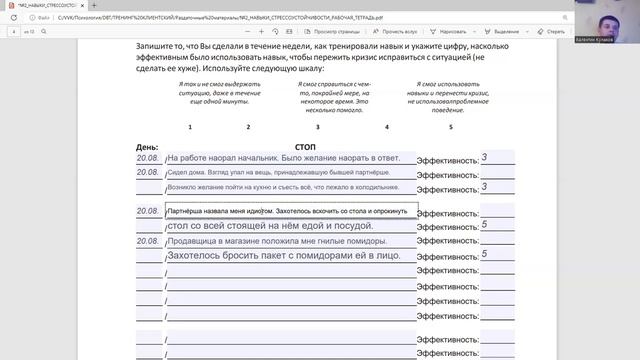This screenshot has width=640, height=360.
Task: Edit the field 'Продавщица в магазине положила'
Action: point(291,241)
